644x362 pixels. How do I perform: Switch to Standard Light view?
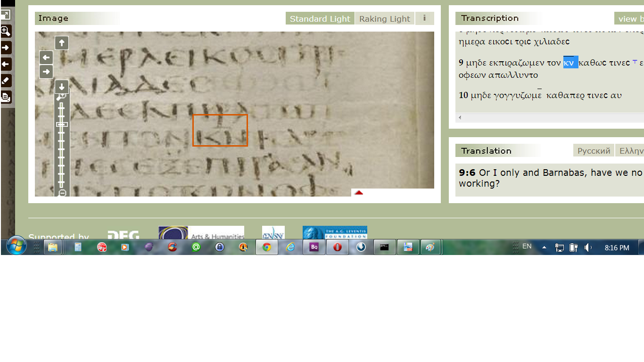[x=320, y=18]
